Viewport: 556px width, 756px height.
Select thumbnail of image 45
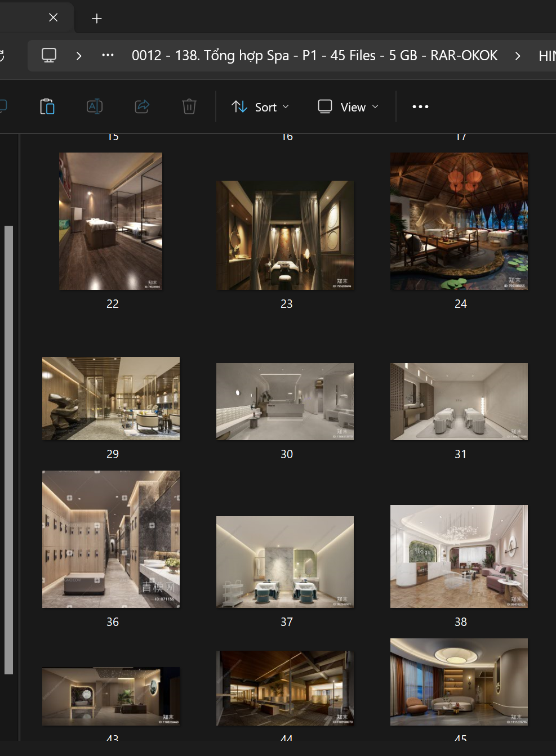pos(459,682)
